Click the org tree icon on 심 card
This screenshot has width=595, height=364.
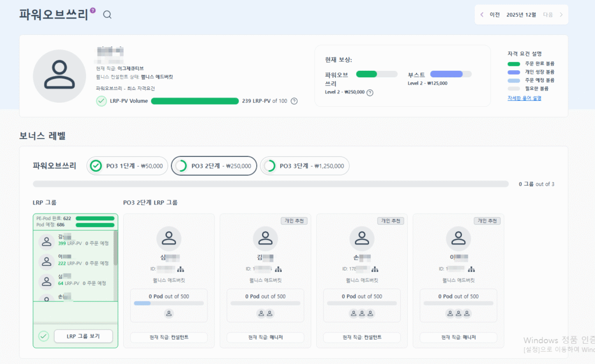pyautogui.click(x=182, y=269)
